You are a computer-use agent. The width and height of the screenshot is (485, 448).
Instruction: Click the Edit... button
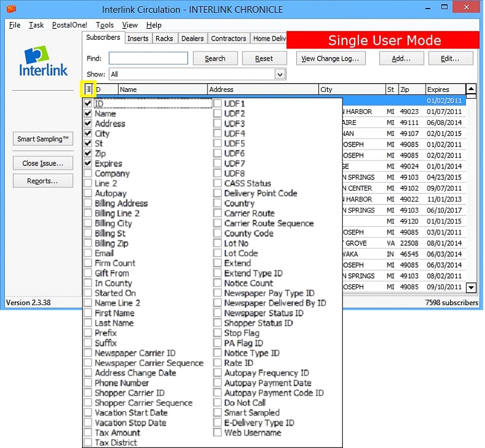[x=450, y=58]
